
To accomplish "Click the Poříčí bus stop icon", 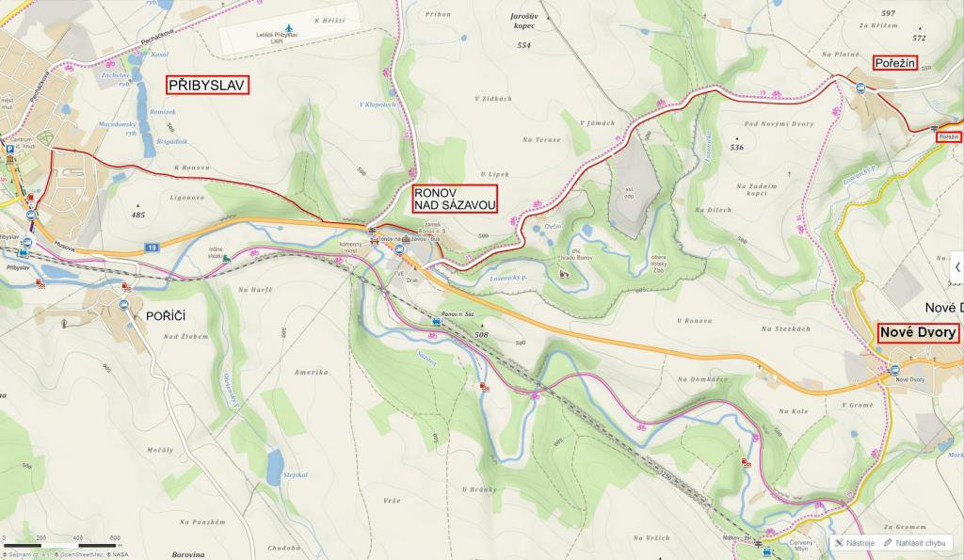I will tap(123, 304).
